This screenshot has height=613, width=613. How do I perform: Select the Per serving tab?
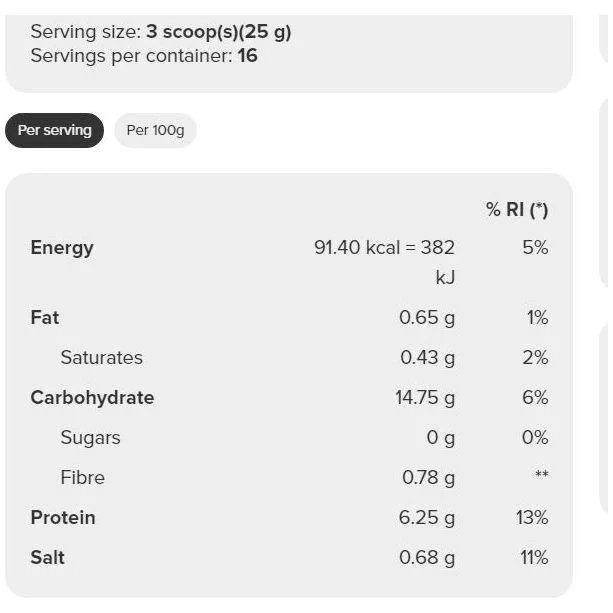tap(54, 131)
